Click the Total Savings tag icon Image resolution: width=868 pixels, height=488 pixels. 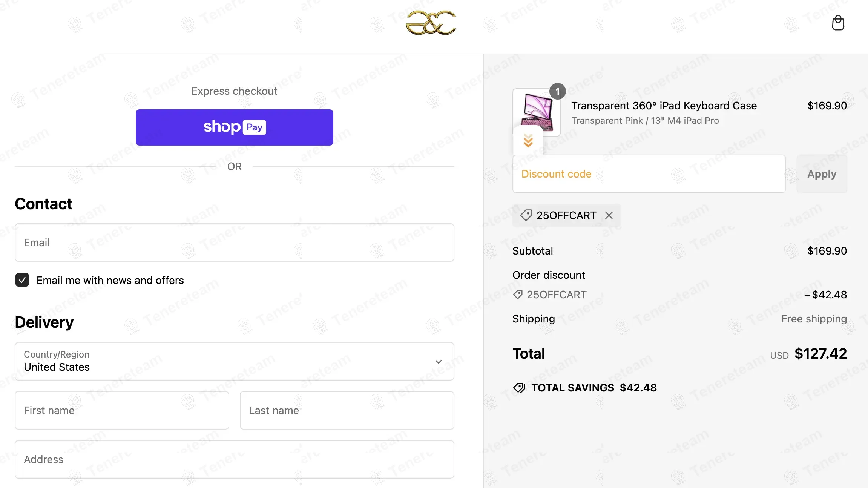point(519,388)
